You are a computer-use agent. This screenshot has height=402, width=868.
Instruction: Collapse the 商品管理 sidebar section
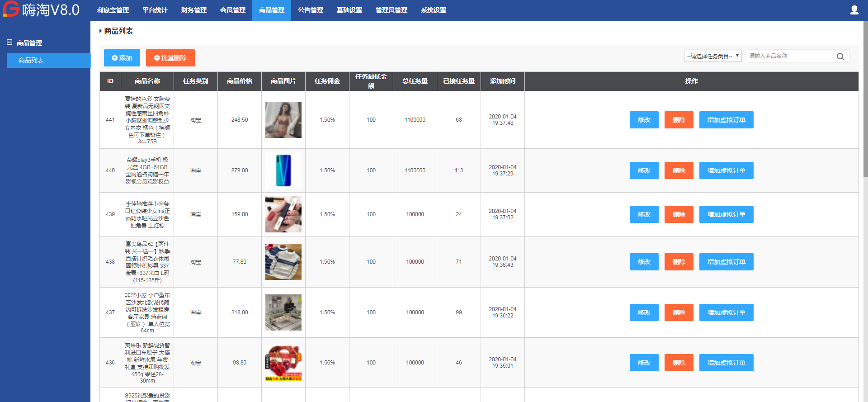[9, 43]
